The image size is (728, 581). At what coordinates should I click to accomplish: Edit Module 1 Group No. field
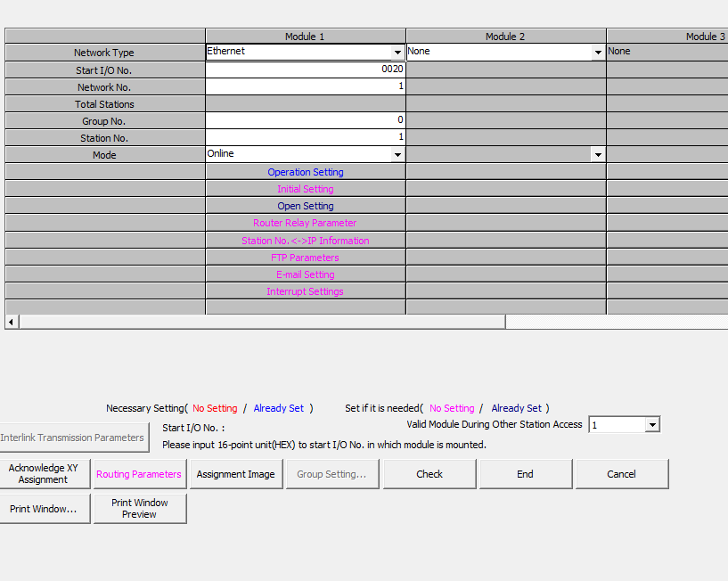[x=305, y=121]
